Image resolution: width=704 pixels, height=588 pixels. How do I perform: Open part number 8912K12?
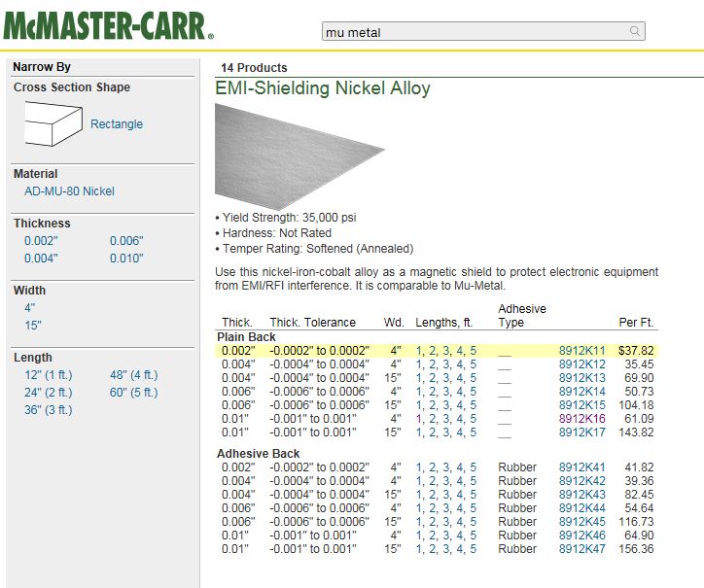(x=581, y=364)
